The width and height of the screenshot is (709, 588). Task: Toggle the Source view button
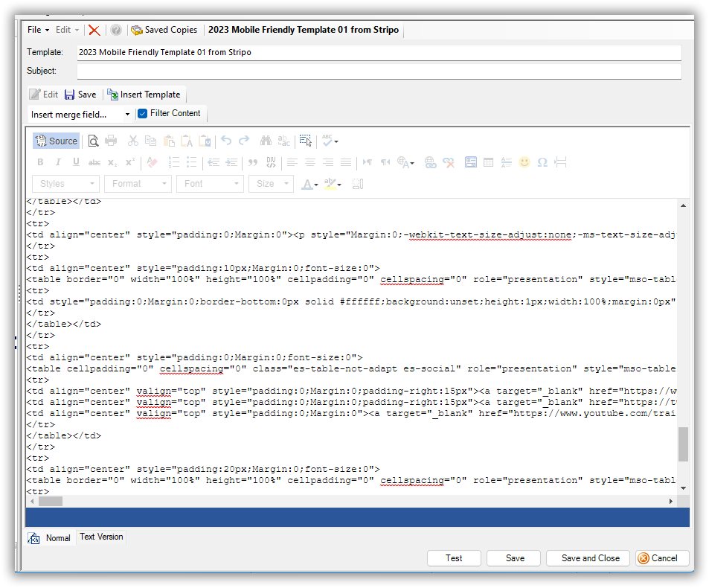pos(56,141)
